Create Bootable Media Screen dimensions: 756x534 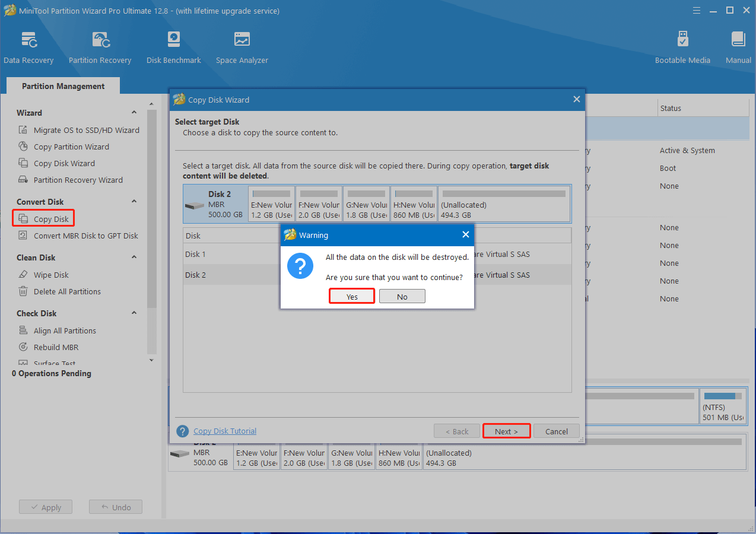point(682,47)
